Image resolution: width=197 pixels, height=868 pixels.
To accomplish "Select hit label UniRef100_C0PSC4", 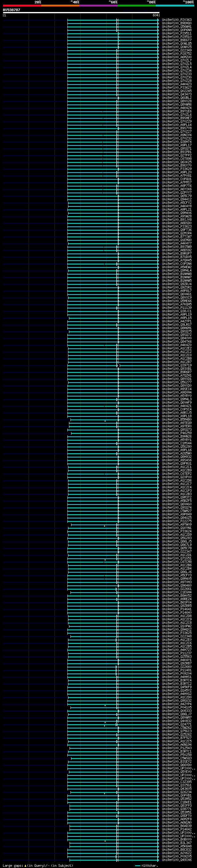I will (x=177, y=410).
